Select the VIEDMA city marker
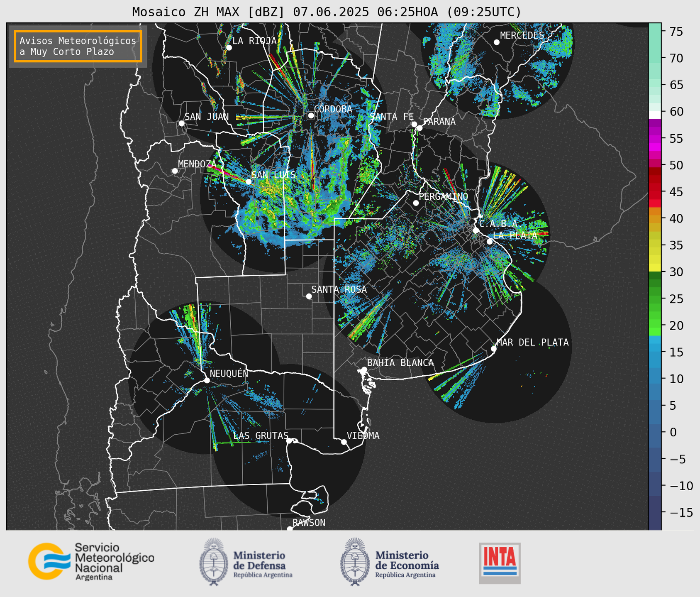Screen dimensions: 700x597 click(x=344, y=442)
